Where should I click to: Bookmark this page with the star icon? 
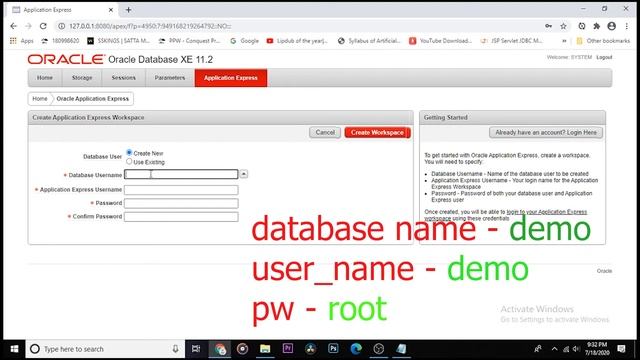tap(563, 26)
